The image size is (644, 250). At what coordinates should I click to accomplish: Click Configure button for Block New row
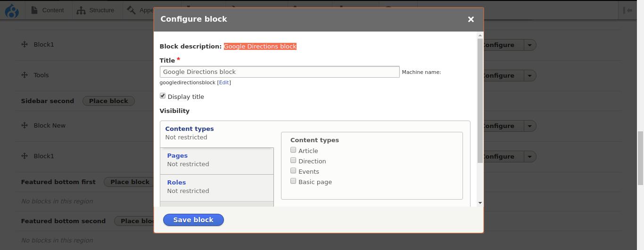coord(503,126)
